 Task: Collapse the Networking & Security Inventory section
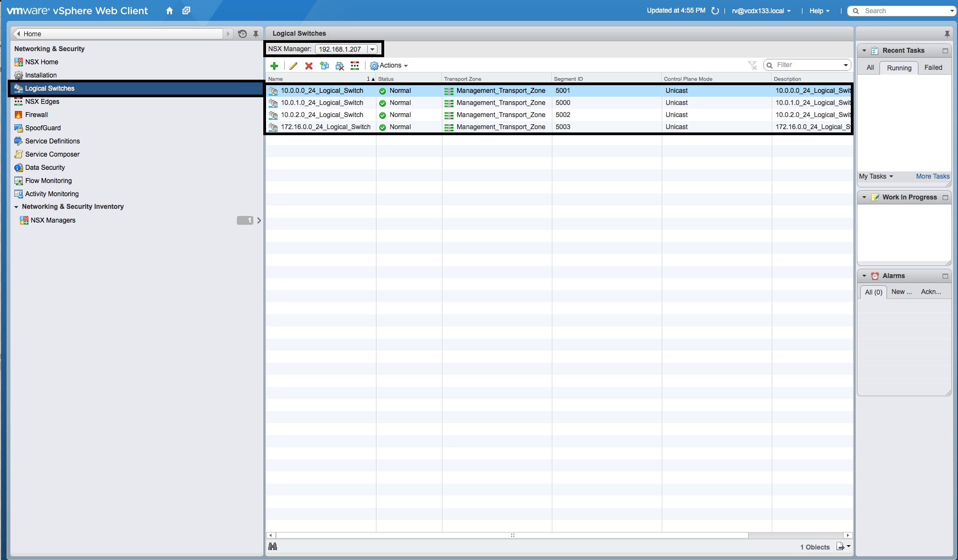tap(16, 207)
